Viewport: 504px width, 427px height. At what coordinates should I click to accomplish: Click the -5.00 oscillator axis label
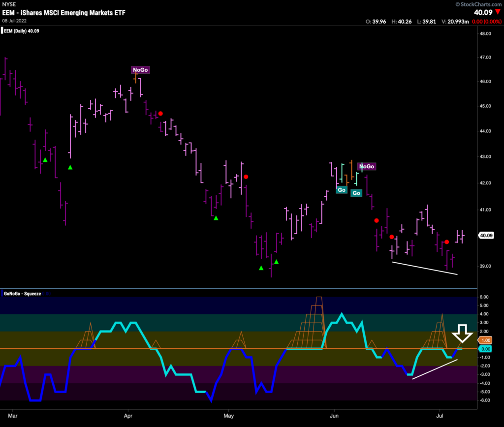(x=484, y=392)
